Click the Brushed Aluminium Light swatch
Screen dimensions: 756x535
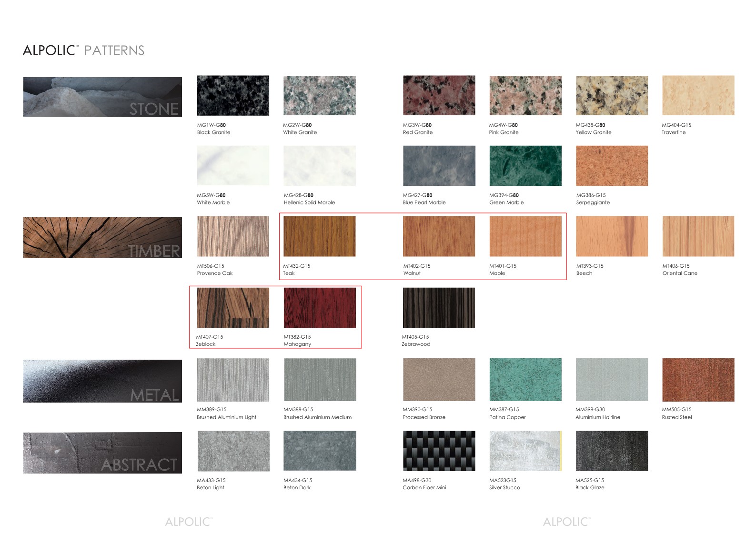pyautogui.click(x=233, y=380)
